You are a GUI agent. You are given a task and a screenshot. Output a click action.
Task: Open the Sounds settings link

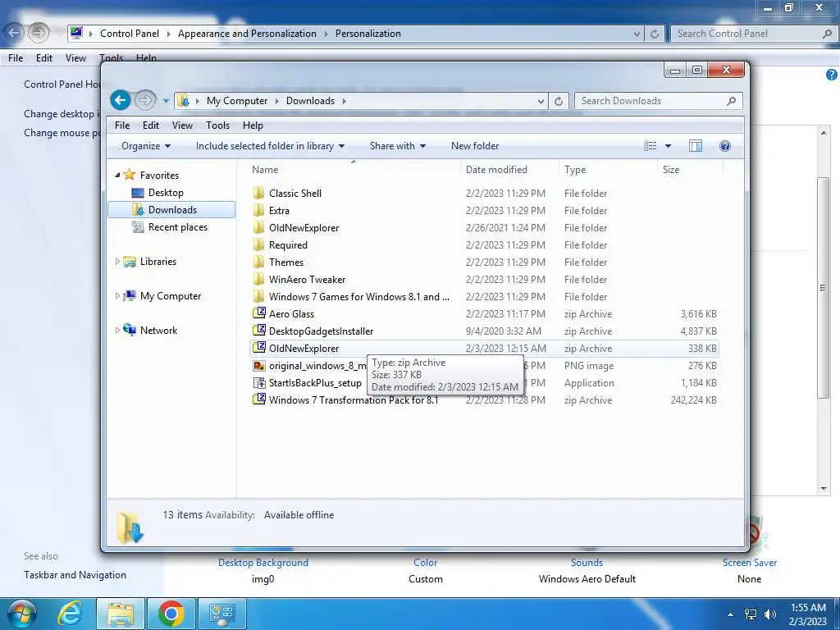pyautogui.click(x=587, y=563)
